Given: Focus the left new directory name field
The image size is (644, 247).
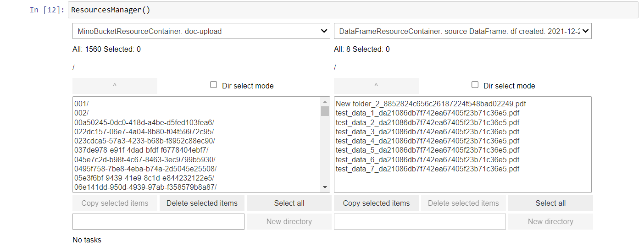Looking at the screenshot, I should [x=158, y=221].
